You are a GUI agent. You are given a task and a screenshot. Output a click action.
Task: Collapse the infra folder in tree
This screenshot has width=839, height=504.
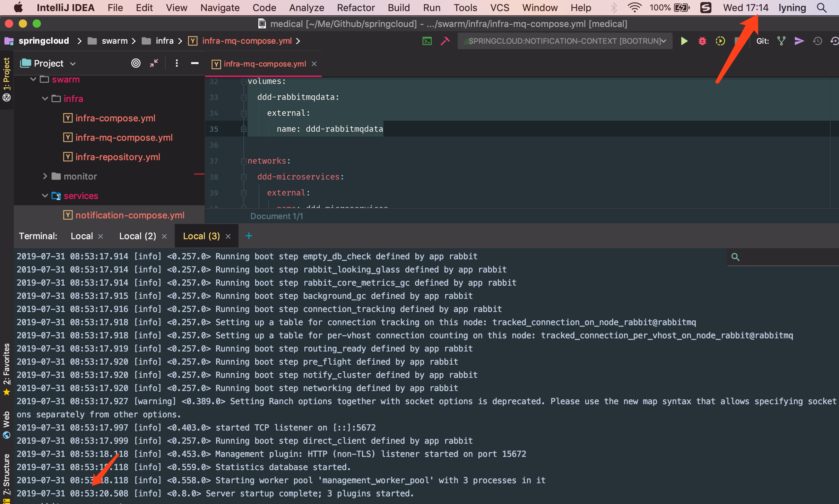tap(45, 99)
